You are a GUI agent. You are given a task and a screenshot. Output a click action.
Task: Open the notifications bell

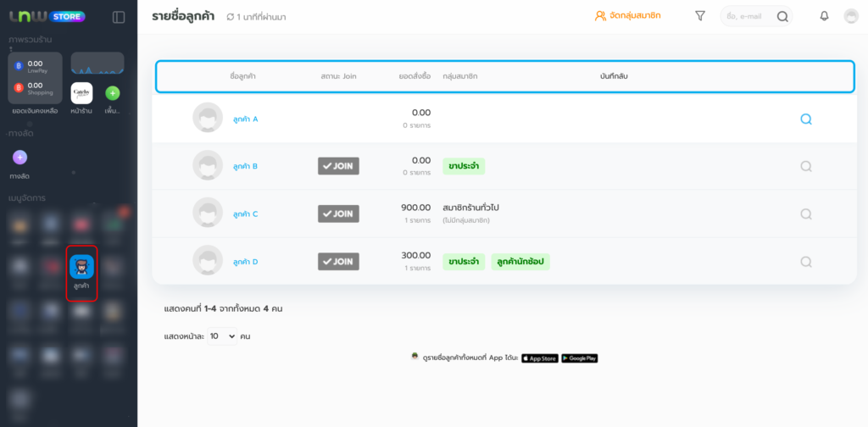(824, 15)
